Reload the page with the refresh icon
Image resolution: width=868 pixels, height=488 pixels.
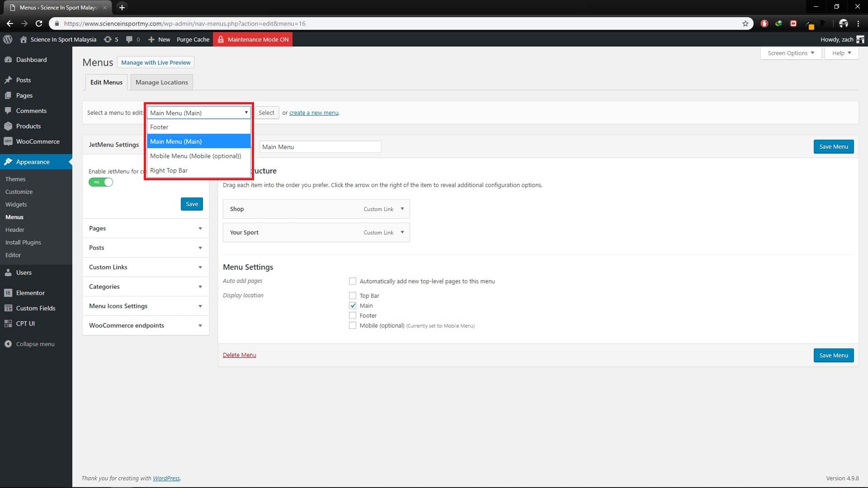tap(39, 23)
